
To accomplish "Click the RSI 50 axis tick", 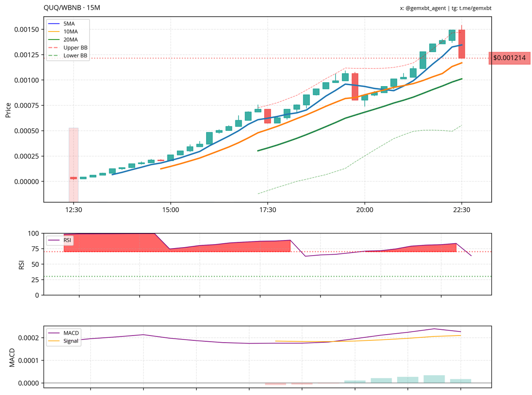I will pyautogui.click(x=35, y=264).
